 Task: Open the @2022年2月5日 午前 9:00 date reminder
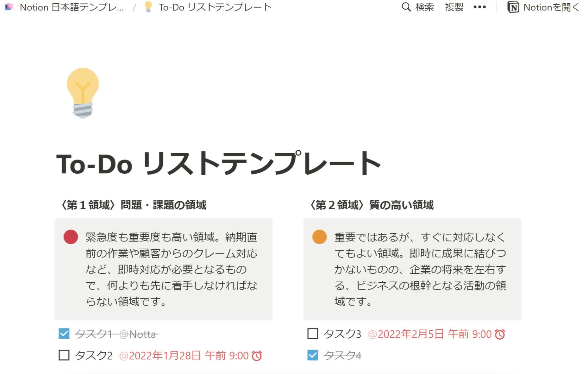(x=436, y=334)
